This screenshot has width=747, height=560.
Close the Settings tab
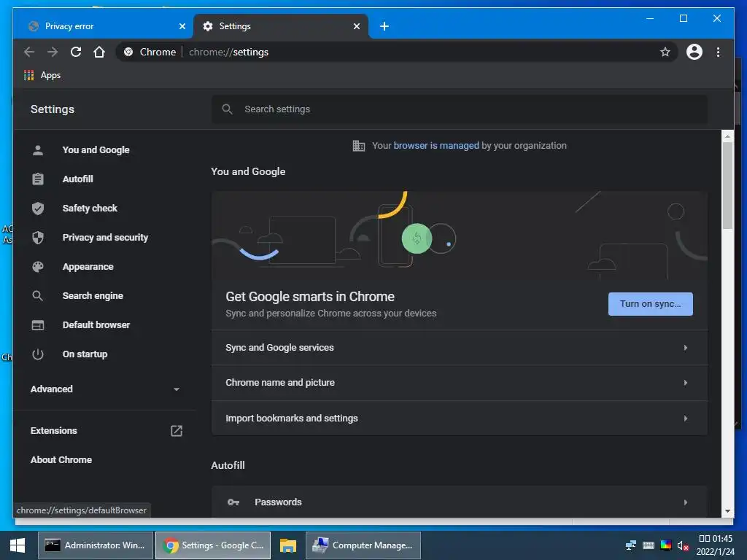(356, 26)
